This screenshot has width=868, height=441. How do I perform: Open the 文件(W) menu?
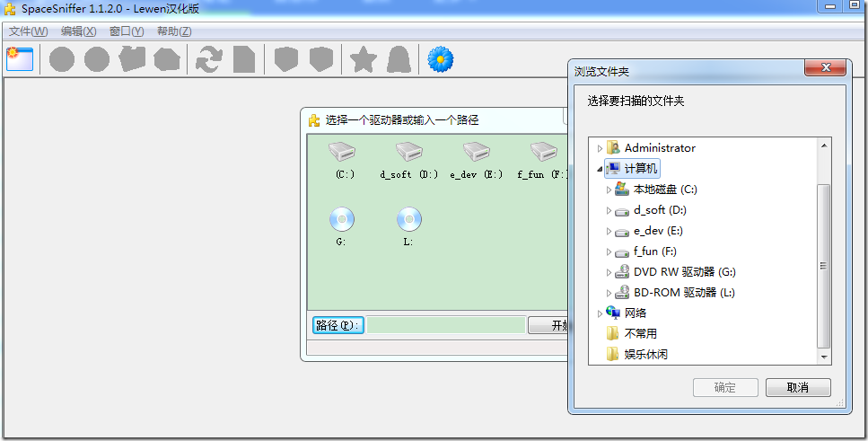[x=29, y=31]
